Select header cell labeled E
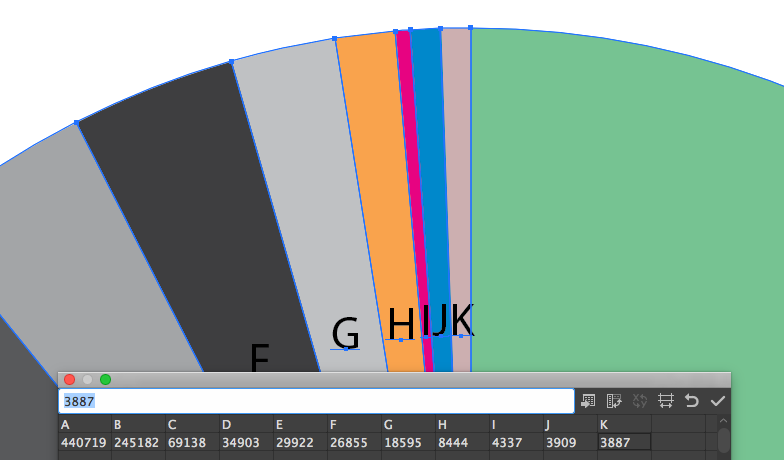The width and height of the screenshot is (784, 460). tap(300, 424)
